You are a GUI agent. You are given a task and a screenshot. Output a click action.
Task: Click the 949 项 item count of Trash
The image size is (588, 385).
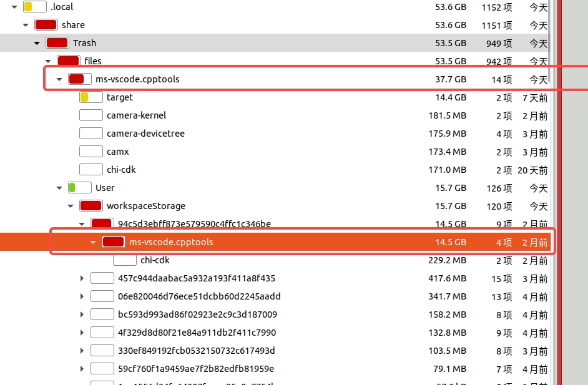pos(499,44)
